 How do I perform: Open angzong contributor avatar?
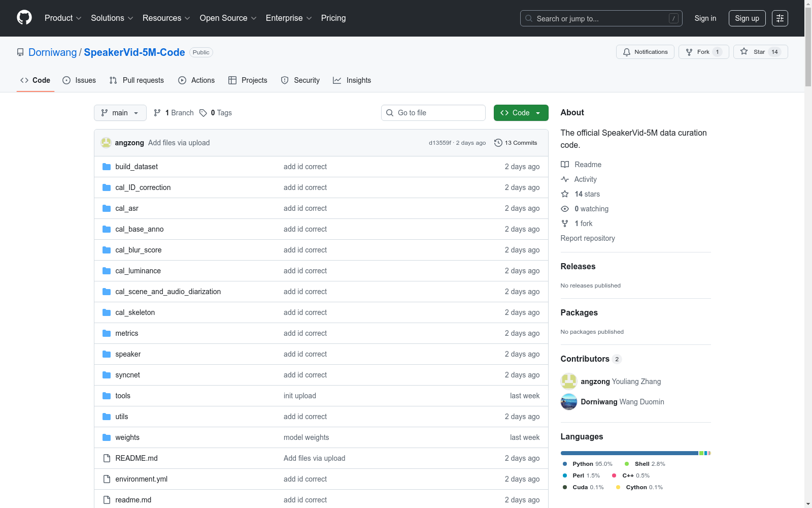pos(569,382)
